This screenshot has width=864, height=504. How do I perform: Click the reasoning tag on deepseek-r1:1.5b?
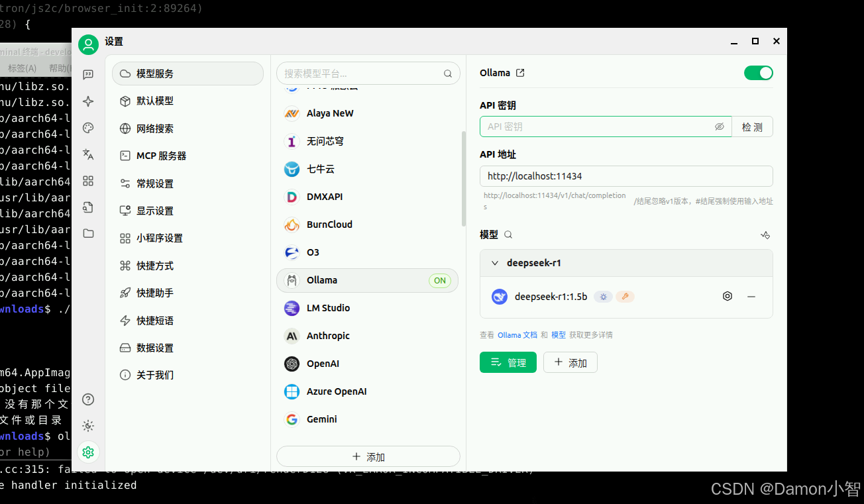[x=603, y=297]
